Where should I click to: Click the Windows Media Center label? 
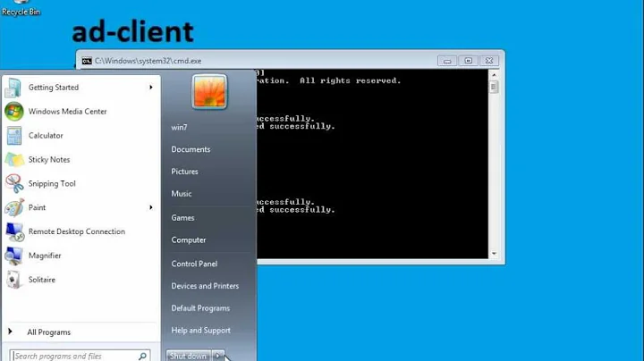pyautogui.click(x=67, y=111)
